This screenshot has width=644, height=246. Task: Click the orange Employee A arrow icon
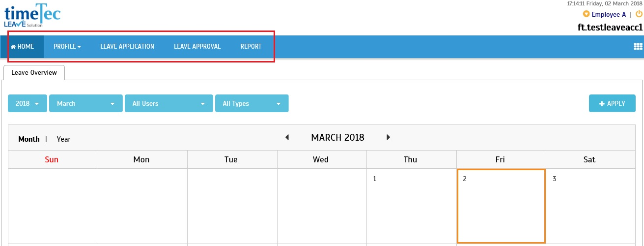click(586, 14)
